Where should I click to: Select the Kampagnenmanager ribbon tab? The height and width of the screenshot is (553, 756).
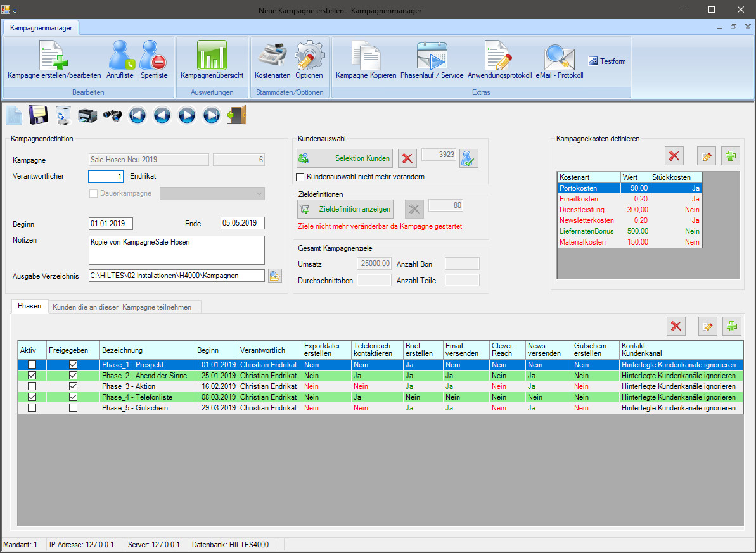pyautogui.click(x=41, y=28)
